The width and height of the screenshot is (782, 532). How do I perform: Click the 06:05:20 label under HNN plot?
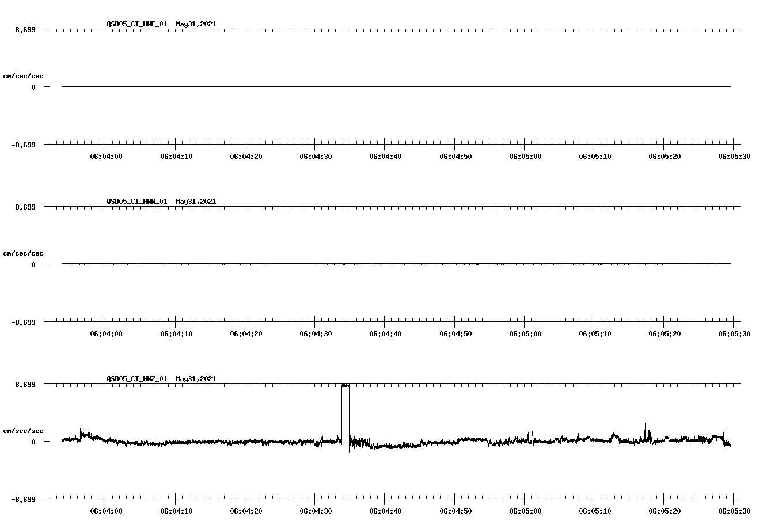pyautogui.click(x=665, y=334)
